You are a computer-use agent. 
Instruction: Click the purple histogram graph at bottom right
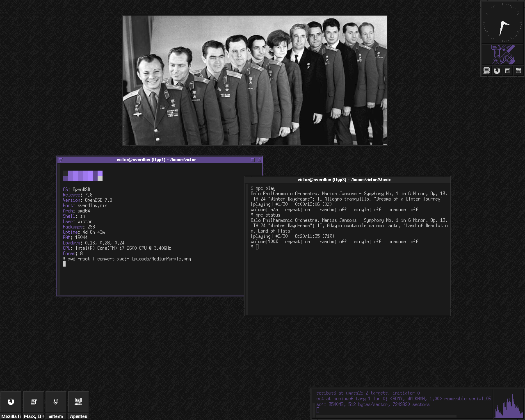509,404
